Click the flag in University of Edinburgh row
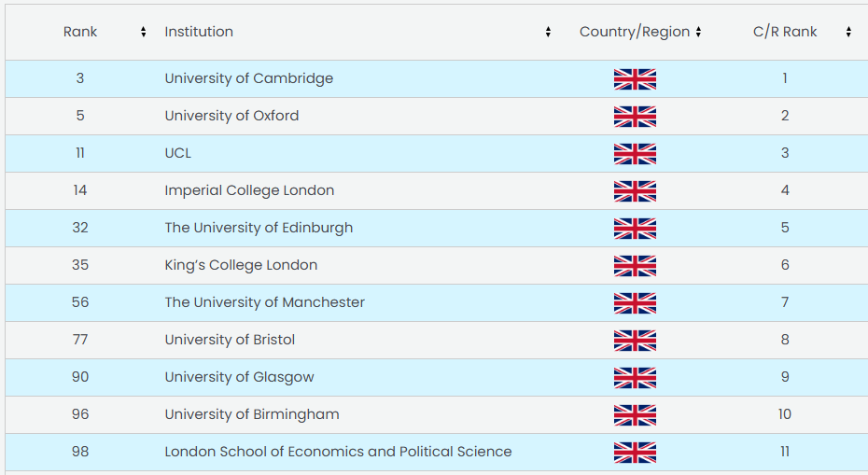The image size is (868, 475). point(635,229)
